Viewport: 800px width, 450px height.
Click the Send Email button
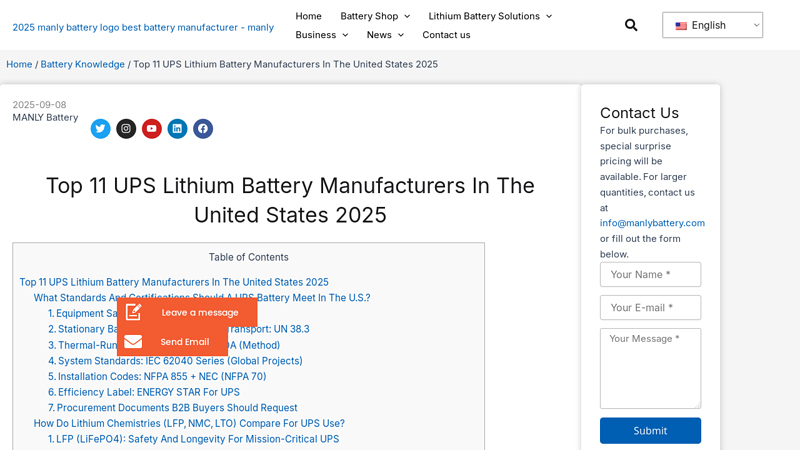172,341
